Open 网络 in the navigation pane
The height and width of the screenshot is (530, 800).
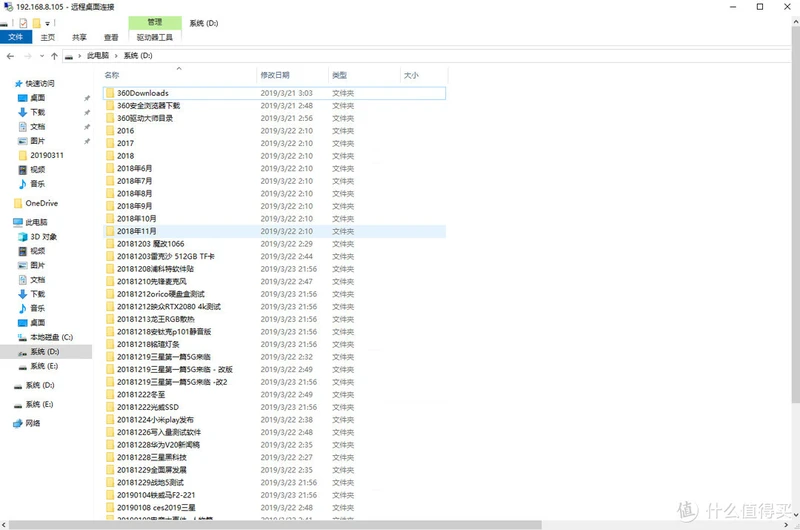33,423
